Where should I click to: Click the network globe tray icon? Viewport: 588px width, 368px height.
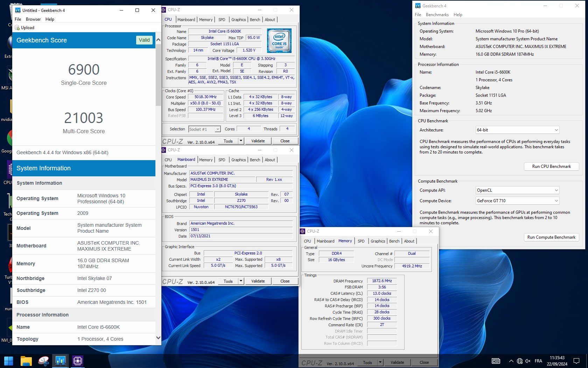pyautogui.click(x=520, y=361)
